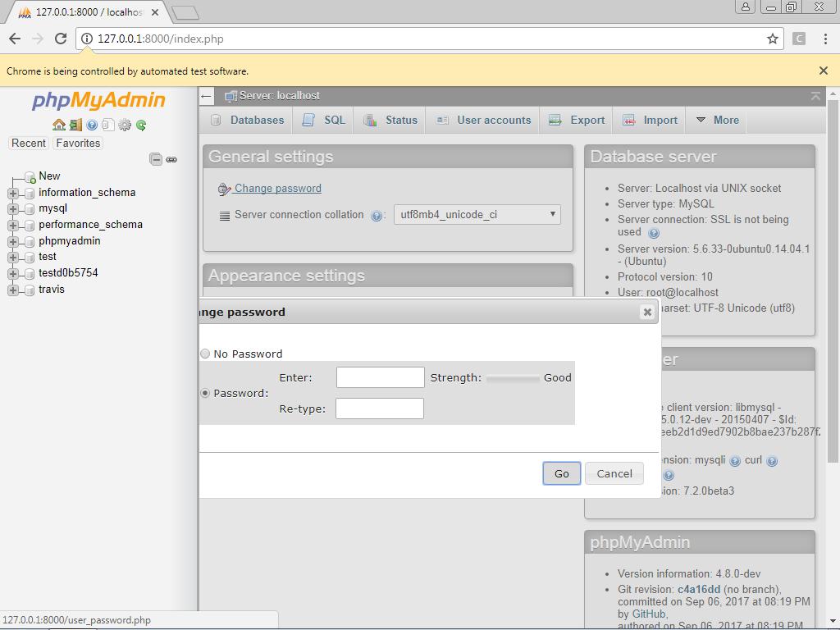The height and width of the screenshot is (630, 840).
Task: Go back in browser history
Action: tap(15, 39)
